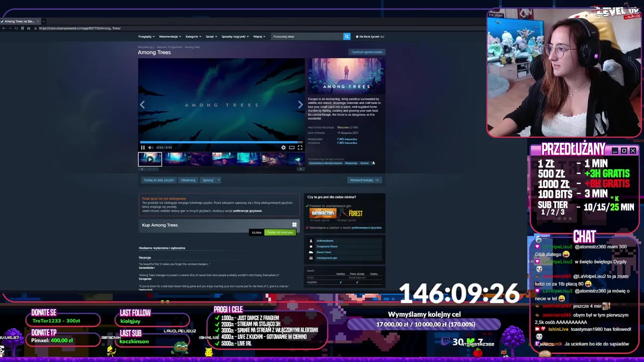This screenshot has width=644, height=362.
Task: Close the Przedłużany overlay window
Action: click(x=633, y=150)
